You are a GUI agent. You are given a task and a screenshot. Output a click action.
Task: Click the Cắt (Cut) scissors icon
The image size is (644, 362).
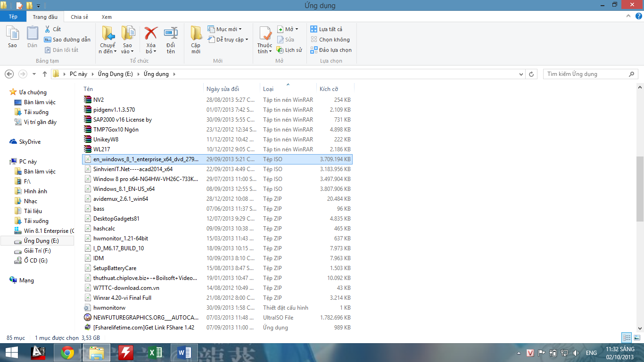tap(48, 29)
